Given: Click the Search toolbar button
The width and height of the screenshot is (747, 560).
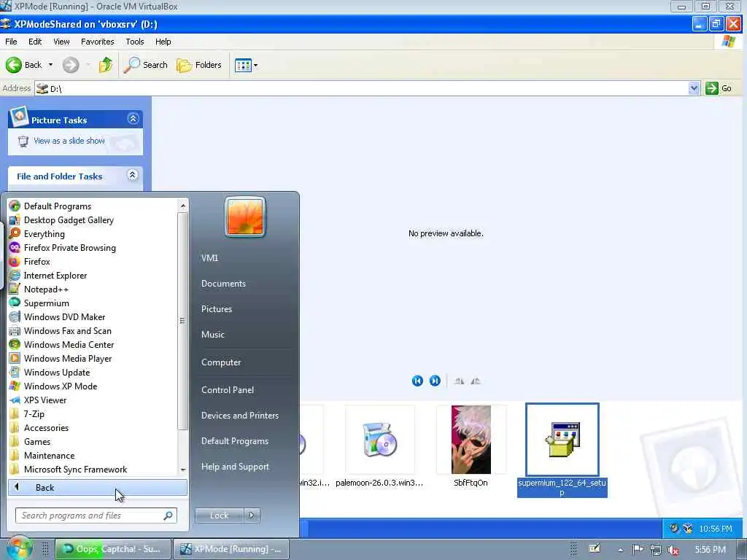Looking at the screenshot, I should (x=146, y=65).
